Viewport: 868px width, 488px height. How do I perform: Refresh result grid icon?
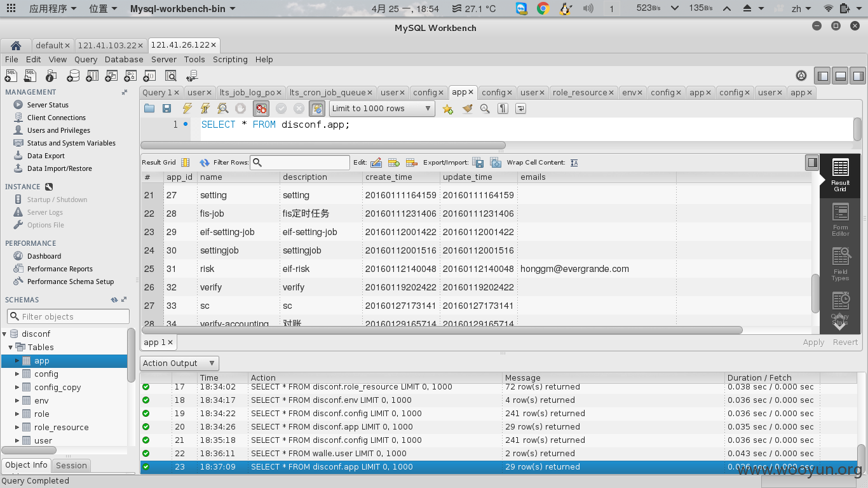pyautogui.click(x=205, y=163)
